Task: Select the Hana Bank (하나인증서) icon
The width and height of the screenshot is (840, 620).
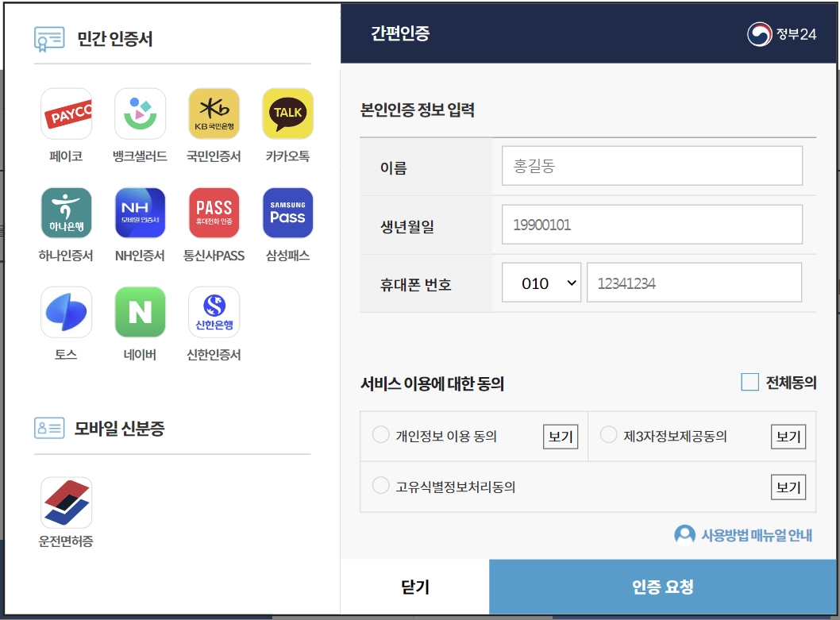Action: 67,213
